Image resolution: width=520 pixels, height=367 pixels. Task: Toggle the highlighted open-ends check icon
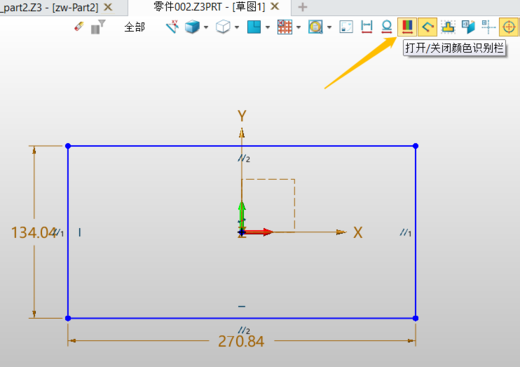point(428,27)
